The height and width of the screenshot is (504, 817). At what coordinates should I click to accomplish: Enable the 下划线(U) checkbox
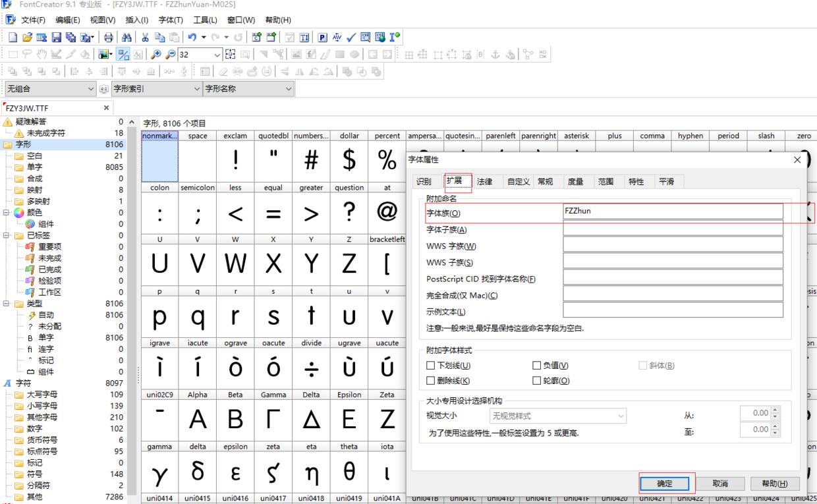click(x=431, y=366)
